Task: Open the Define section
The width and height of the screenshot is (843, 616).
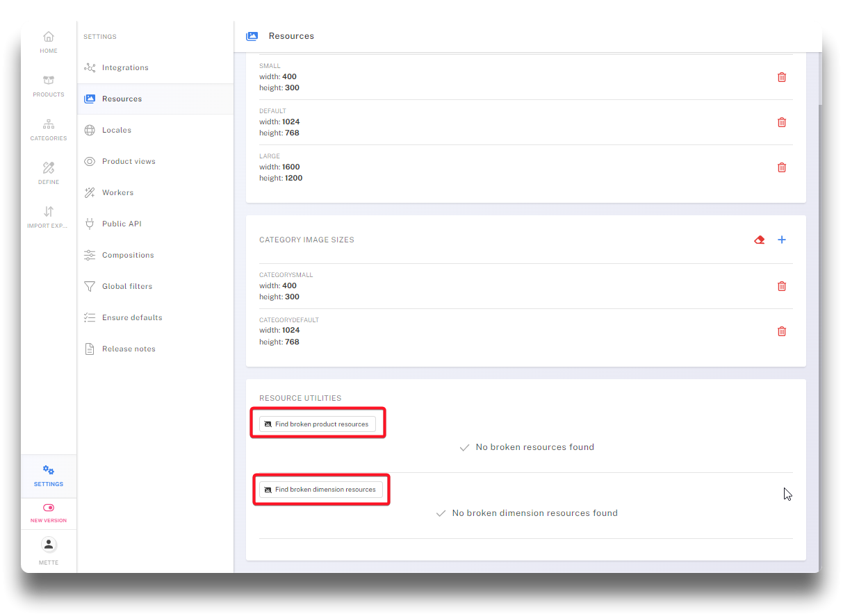Action: point(49,173)
